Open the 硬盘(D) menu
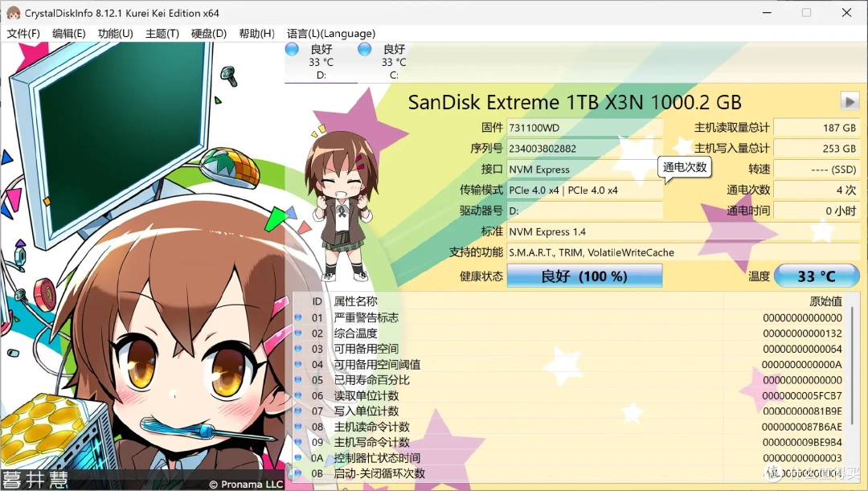 click(209, 33)
